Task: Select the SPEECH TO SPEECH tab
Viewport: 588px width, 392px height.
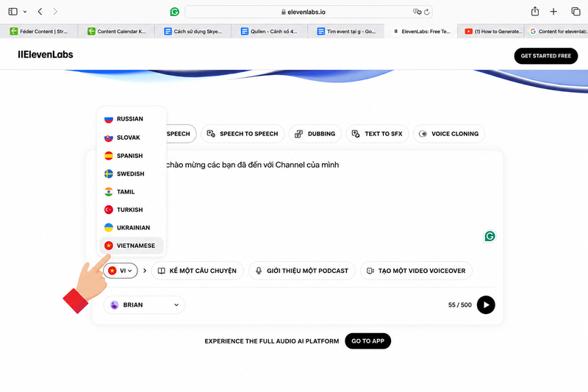Action: (x=243, y=134)
